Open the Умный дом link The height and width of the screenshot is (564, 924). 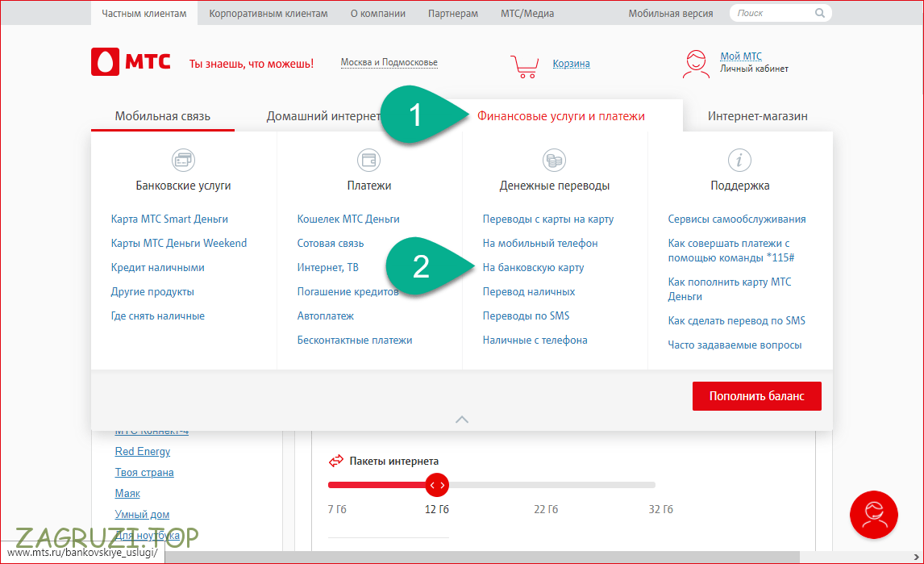(x=141, y=515)
